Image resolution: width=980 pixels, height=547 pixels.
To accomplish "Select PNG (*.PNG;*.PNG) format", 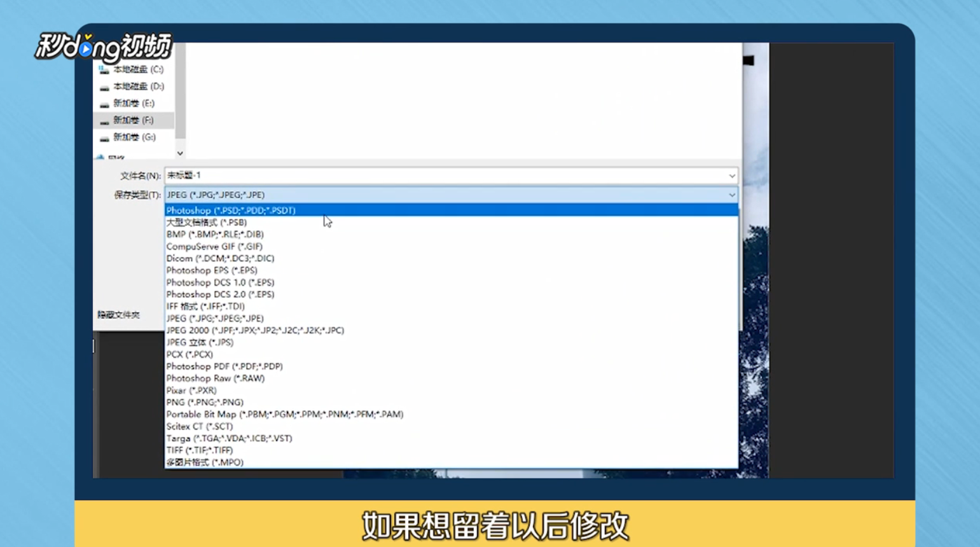I will (451, 403).
